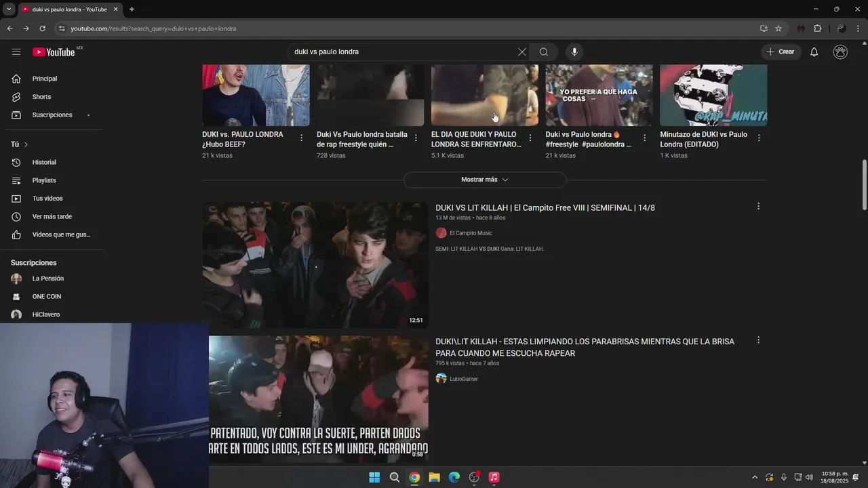Open title DUKI VS LIT KILLAH El Campito Free
868x488 pixels.
(x=545, y=208)
